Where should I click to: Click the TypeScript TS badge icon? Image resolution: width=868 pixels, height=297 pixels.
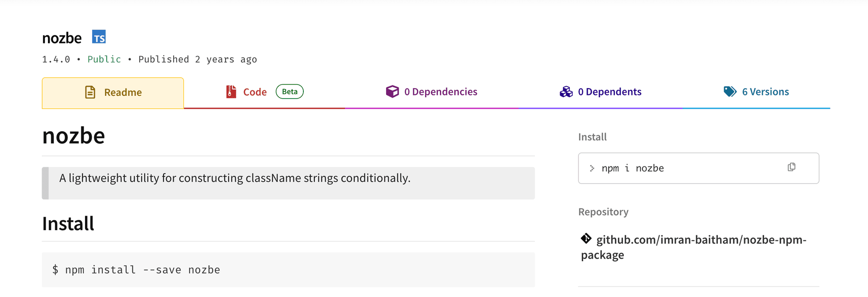coord(99,37)
